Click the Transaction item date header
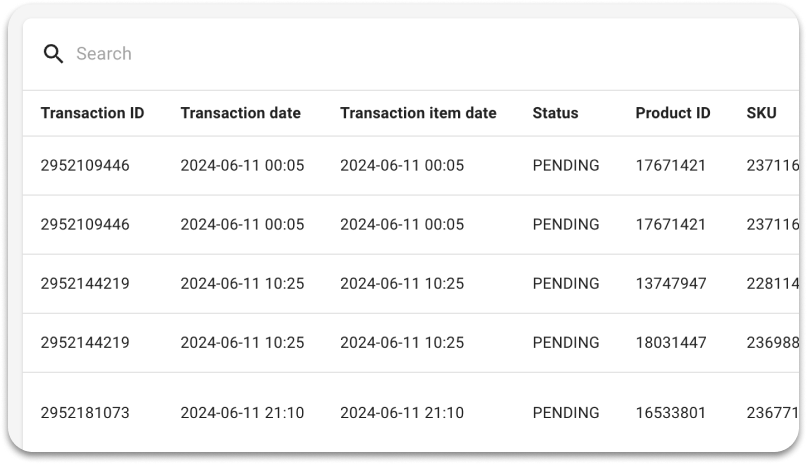The image size is (807, 464). pos(418,113)
